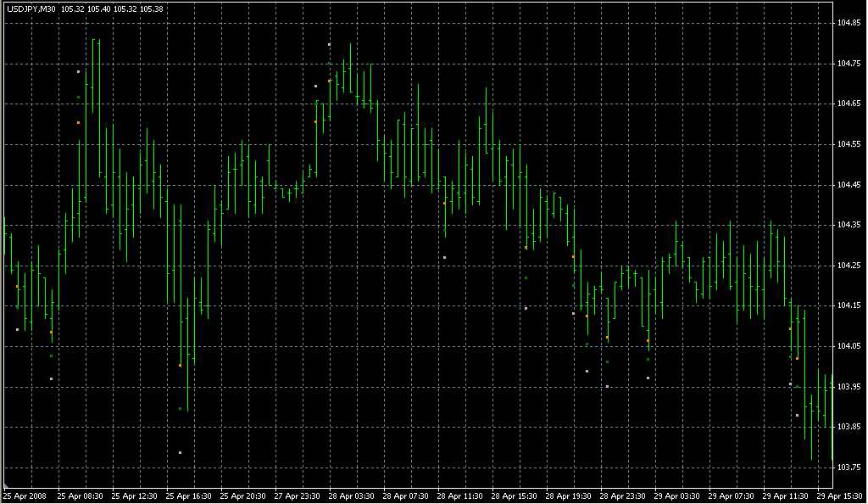Click the topmost pink indicator dot near 104.80
The width and height of the screenshot is (868, 504).
[330, 44]
